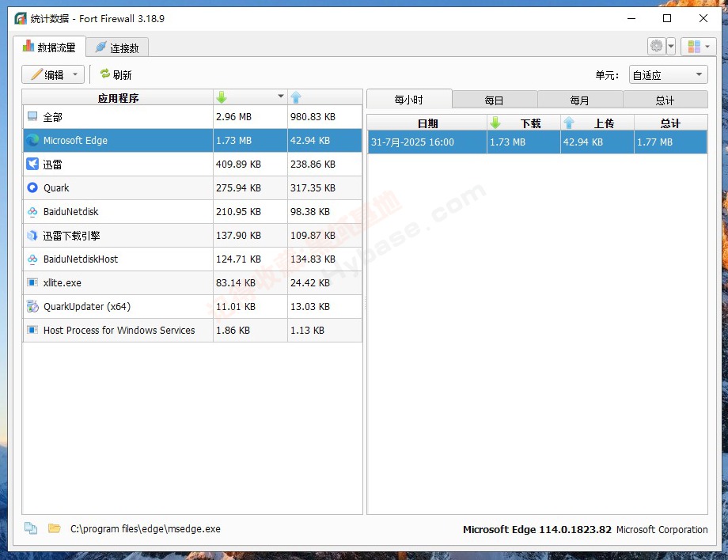
Task: Click the splitter handle between panels
Action: click(x=365, y=302)
